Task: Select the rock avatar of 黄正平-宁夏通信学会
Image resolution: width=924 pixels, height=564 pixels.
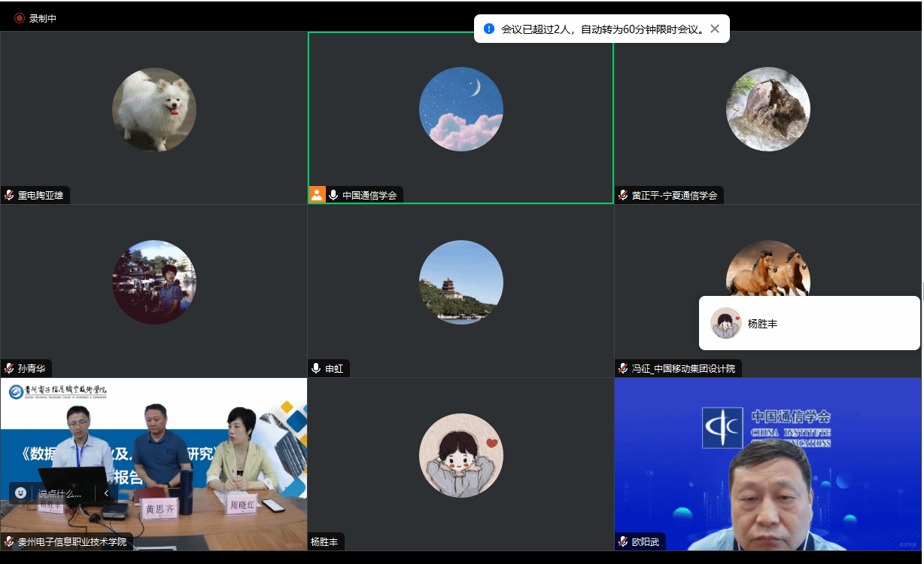Action: click(x=767, y=109)
